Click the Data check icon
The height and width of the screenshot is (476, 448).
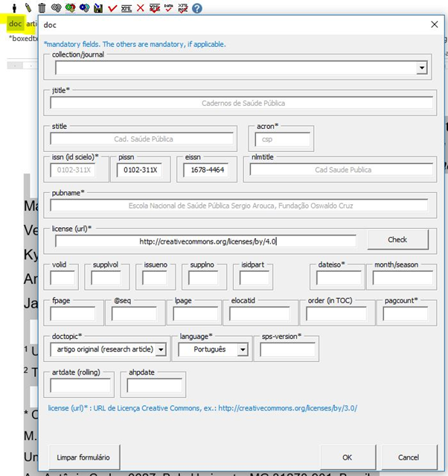click(x=169, y=8)
